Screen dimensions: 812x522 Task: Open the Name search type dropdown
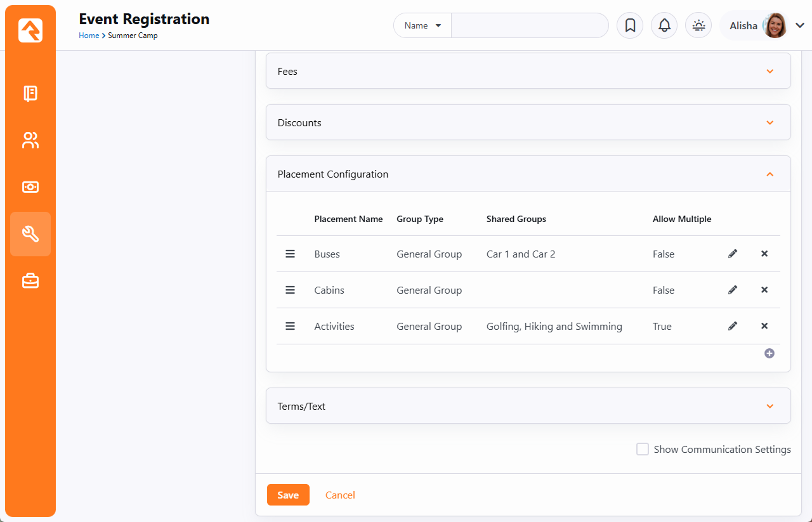(x=422, y=25)
